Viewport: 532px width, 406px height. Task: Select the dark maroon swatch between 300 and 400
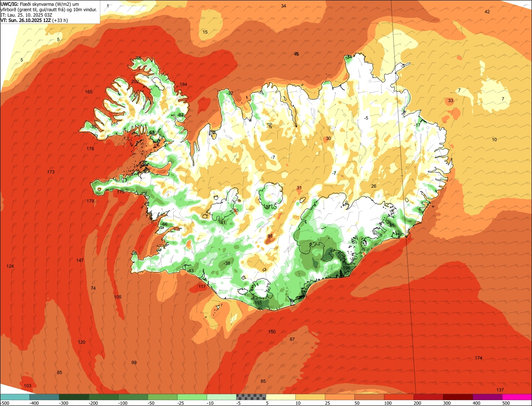pyautogui.click(x=458, y=397)
